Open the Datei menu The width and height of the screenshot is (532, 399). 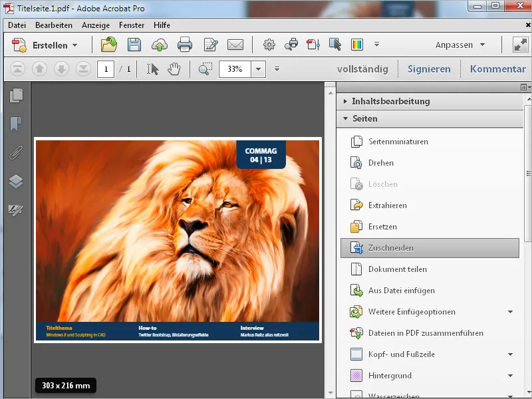pyautogui.click(x=17, y=25)
